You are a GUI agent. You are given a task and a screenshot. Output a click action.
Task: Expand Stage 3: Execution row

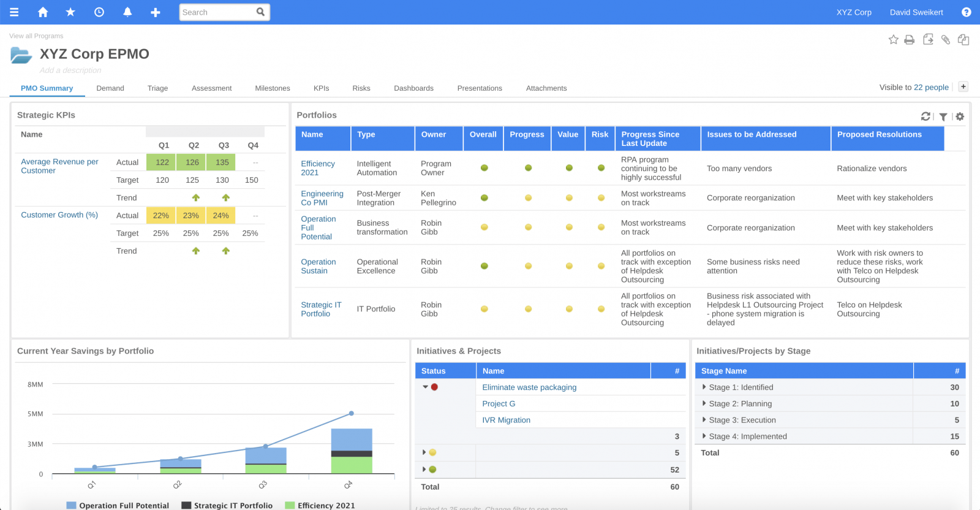[704, 420]
